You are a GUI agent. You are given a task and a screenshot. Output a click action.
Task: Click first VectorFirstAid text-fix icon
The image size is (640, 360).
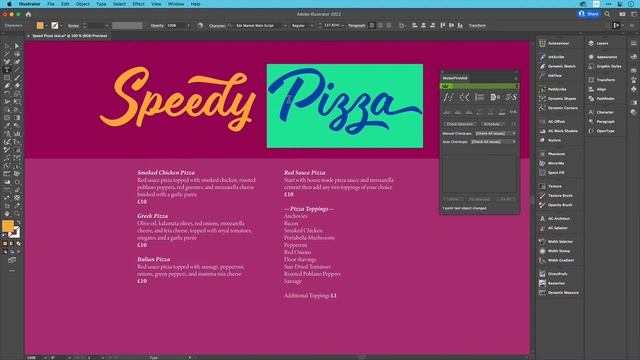coord(448,97)
